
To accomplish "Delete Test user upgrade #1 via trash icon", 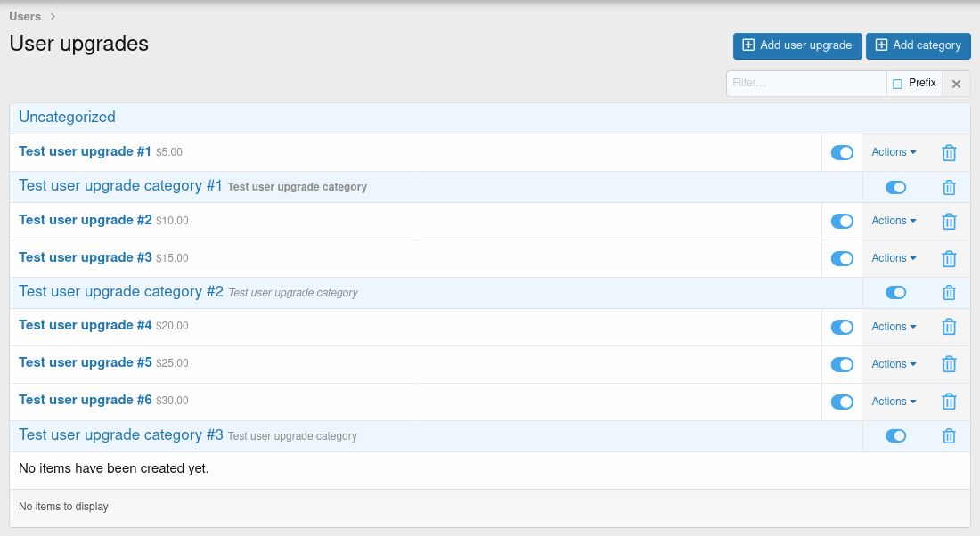I will click(x=949, y=153).
